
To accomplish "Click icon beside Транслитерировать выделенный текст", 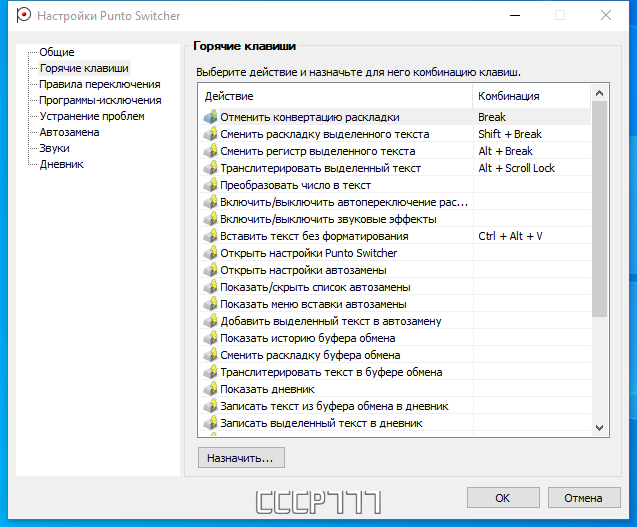I will coord(210,168).
